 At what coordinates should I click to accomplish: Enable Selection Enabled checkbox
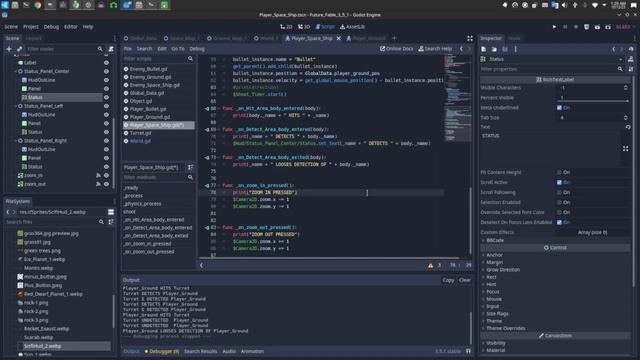559,202
